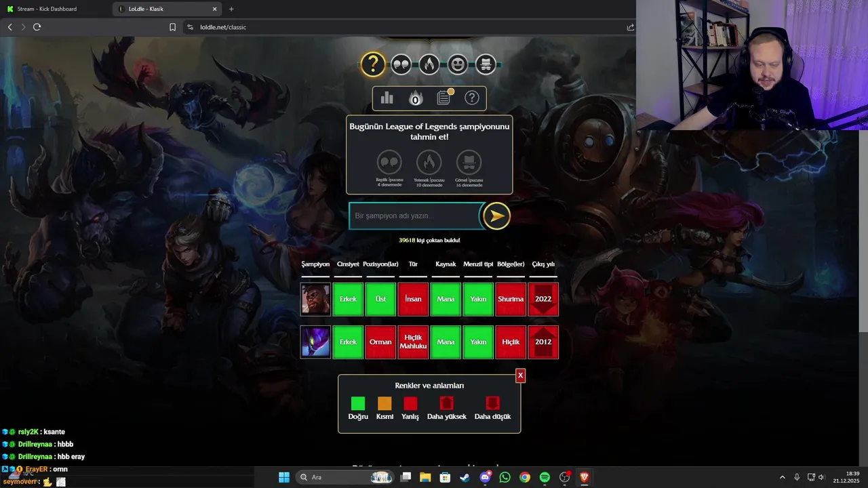
Task: Click the Şampiyon column header
Action: point(315,264)
